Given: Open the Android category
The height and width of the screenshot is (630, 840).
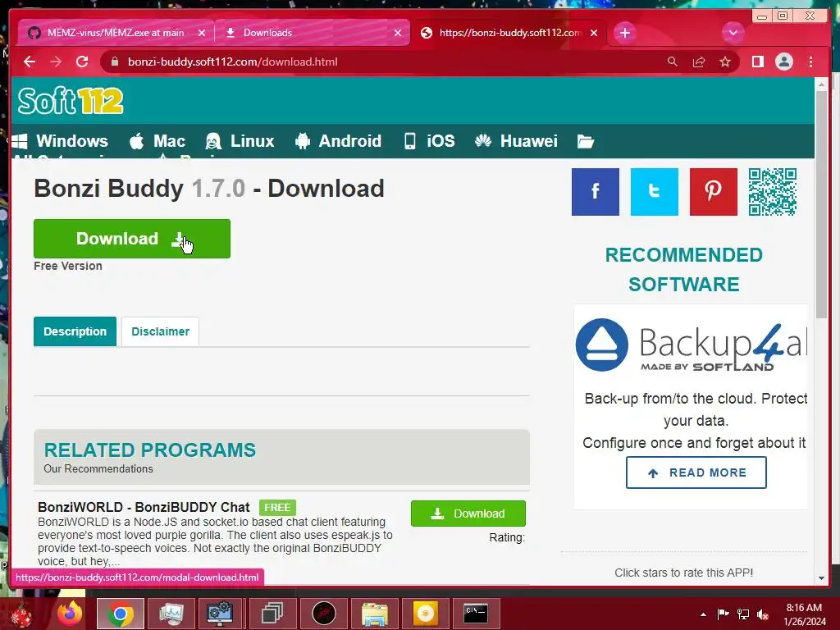Looking at the screenshot, I should pyautogui.click(x=338, y=141).
